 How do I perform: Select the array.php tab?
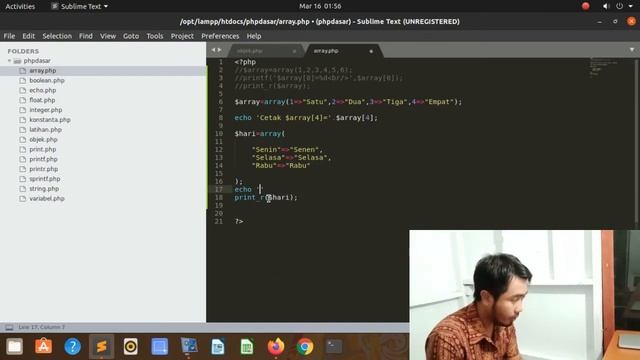click(x=343, y=51)
